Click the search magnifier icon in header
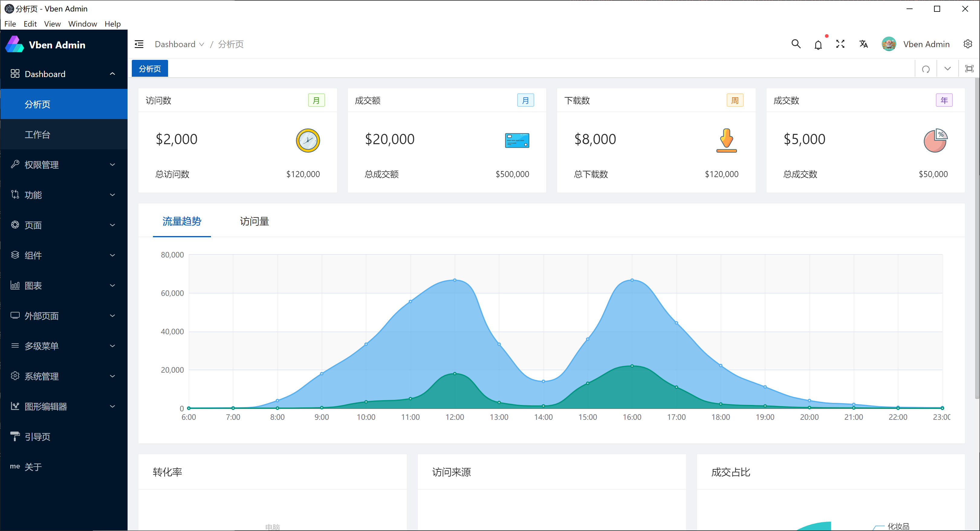The image size is (980, 531). coord(796,44)
